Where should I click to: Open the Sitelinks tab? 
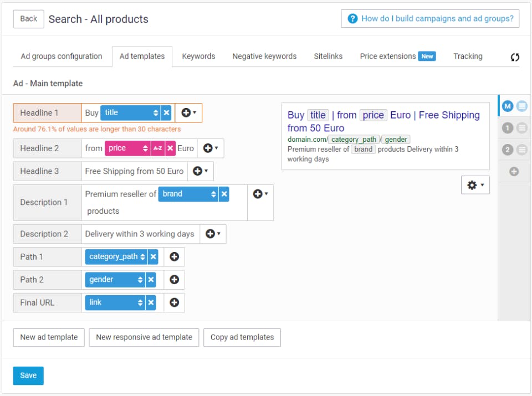pos(328,56)
